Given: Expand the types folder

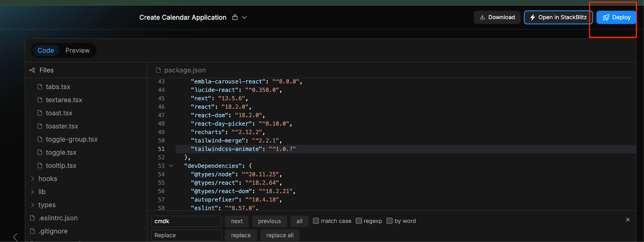Looking at the screenshot, I should [33, 205].
